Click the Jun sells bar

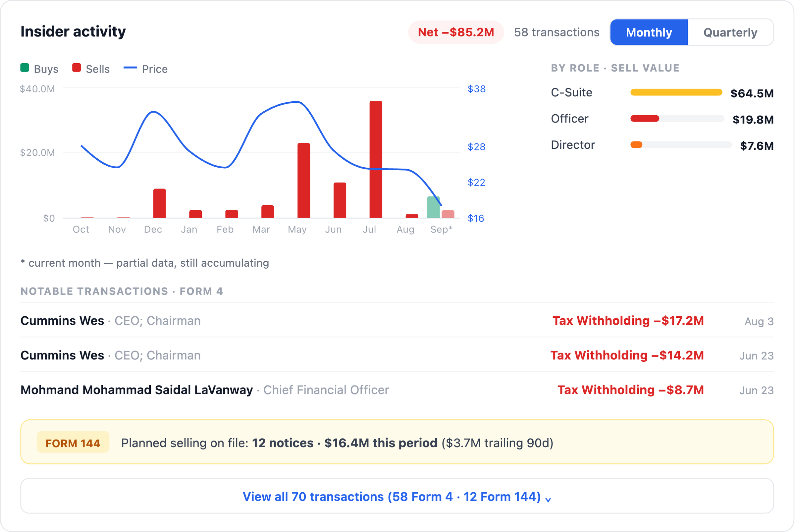click(340, 200)
